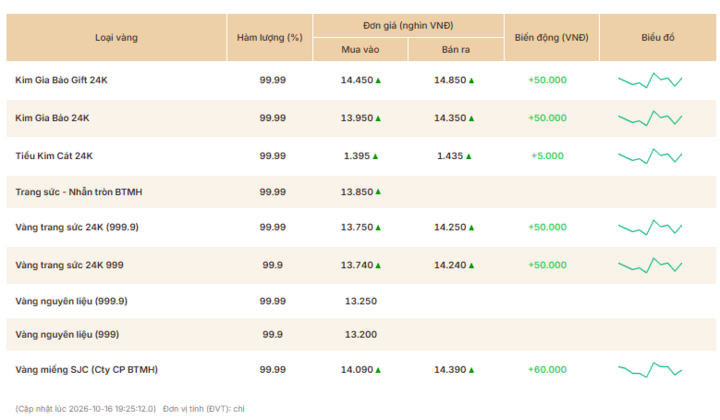Click the 13.250 buy price value

tap(361, 301)
